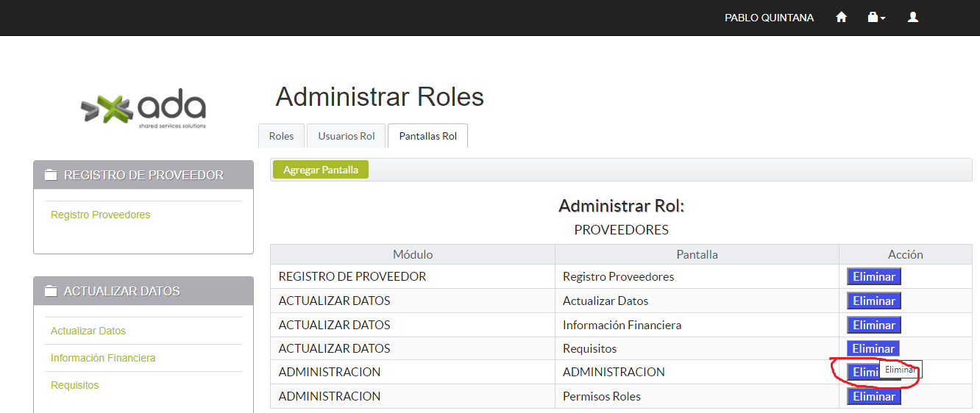Click the user profile icon

coord(913,18)
